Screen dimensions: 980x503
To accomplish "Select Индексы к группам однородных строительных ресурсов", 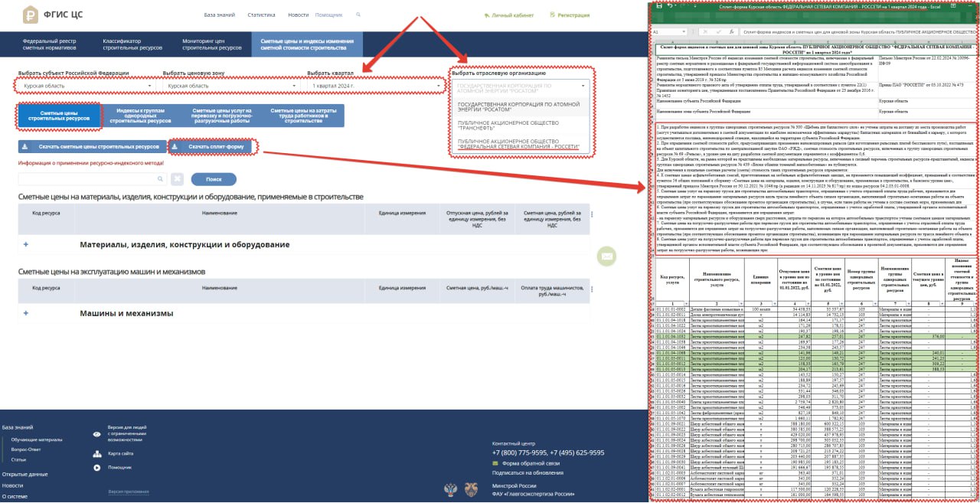I will (139, 116).
